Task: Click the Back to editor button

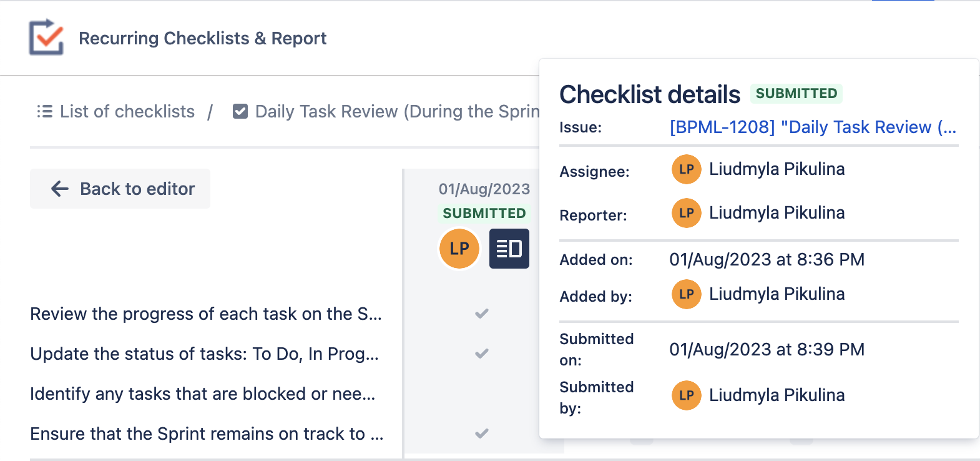Action: 120,189
